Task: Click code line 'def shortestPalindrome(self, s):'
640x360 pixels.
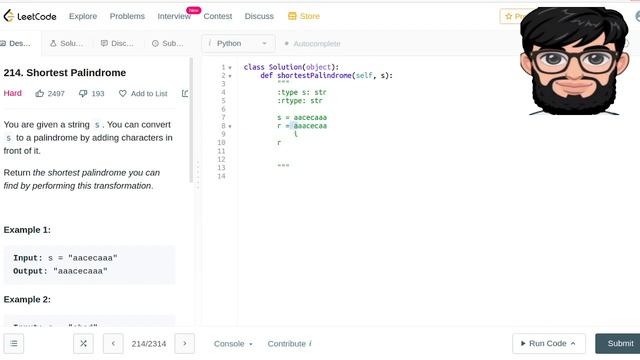Action: click(327, 76)
